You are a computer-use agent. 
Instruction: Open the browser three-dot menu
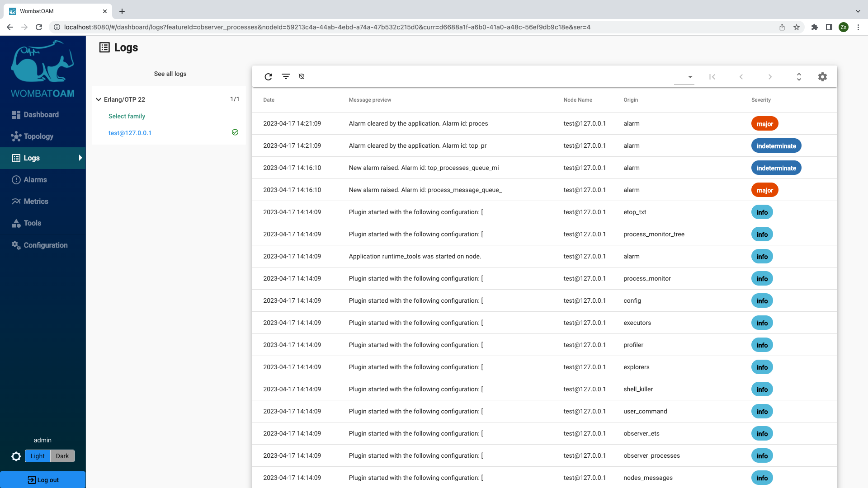tap(858, 27)
